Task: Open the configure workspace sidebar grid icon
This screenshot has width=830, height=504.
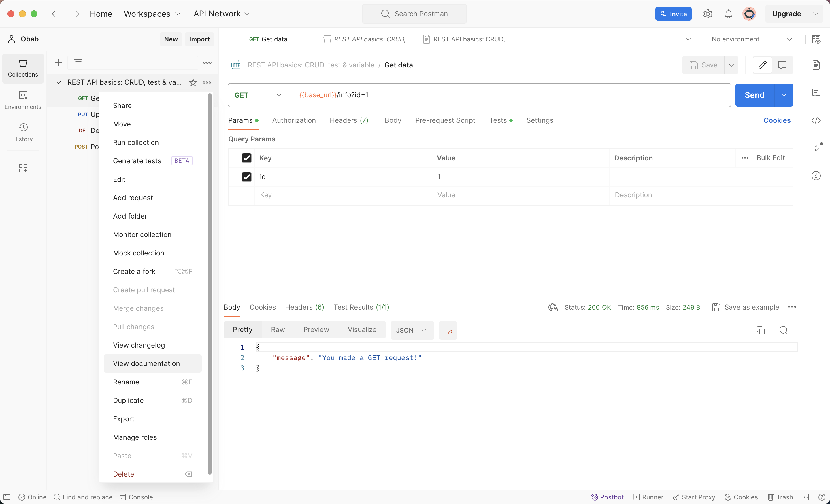Action: [x=23, y=168]
